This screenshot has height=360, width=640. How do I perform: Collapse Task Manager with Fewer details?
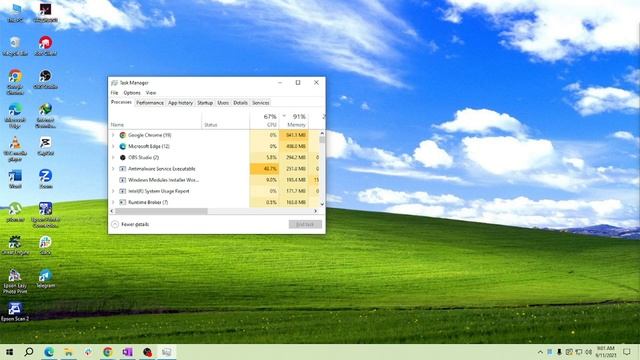(131, 224)
